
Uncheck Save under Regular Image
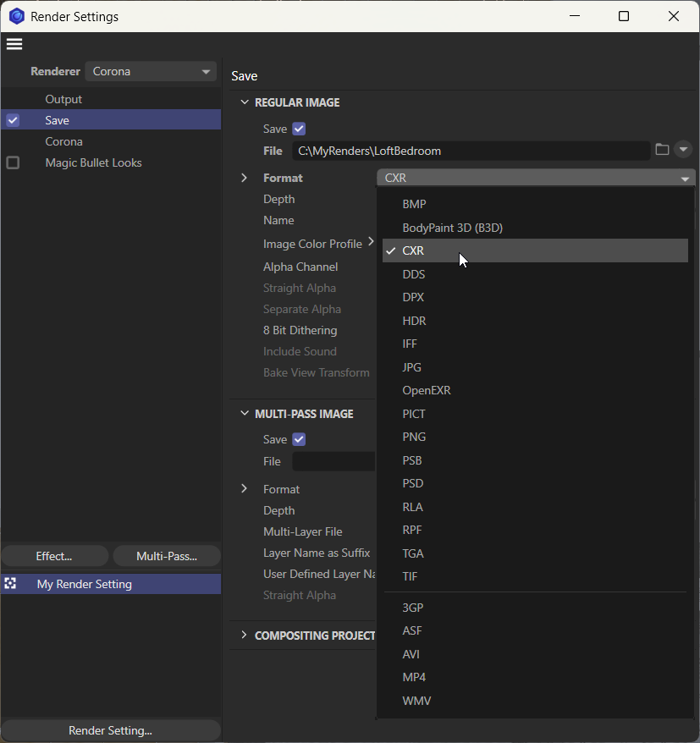point(299,129)
